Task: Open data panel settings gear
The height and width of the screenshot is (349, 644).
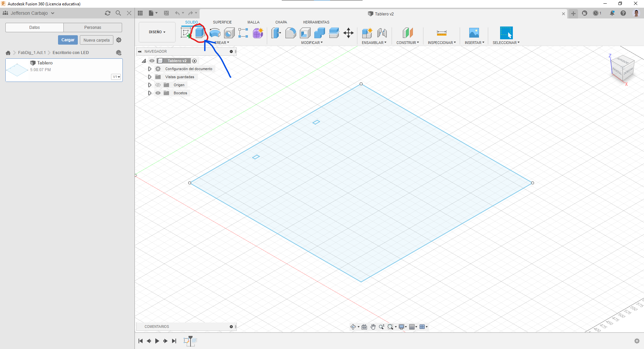Action: point(119,40)
